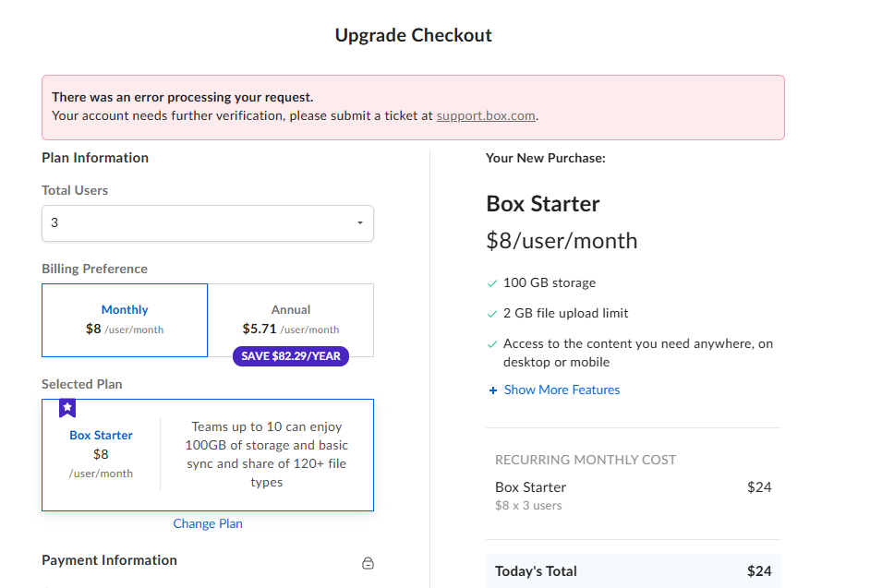The width and height of the screenshot is (870, 588).
Task: Click the checkmark beside 2 GB file upload limit
Action: [491, 314]
